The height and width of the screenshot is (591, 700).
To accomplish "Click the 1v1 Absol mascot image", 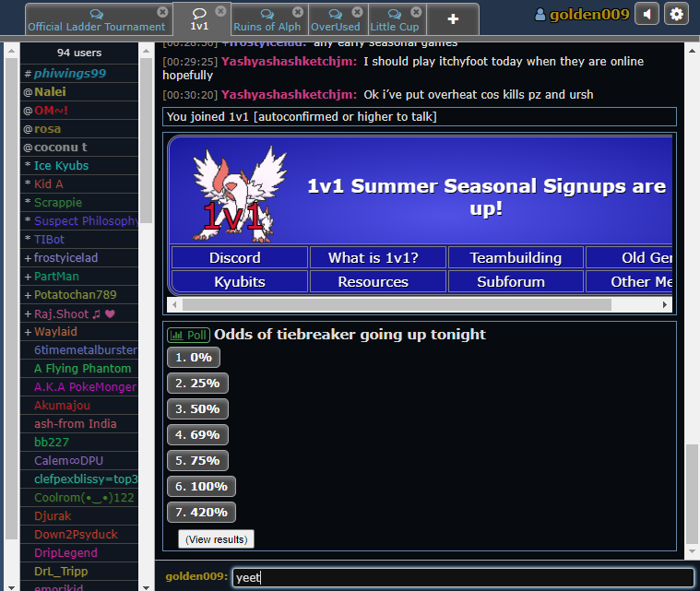I will coord(239,195).
